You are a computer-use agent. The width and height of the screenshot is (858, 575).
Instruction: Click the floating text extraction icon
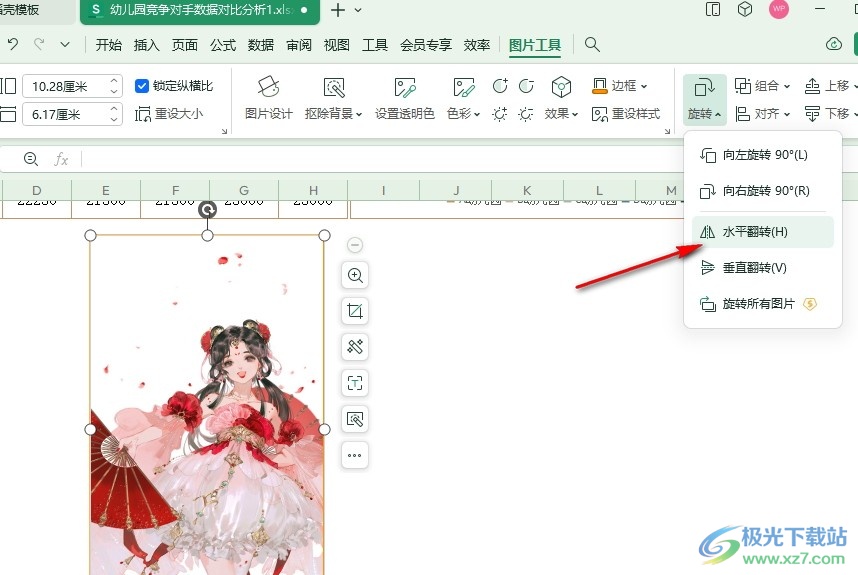click(355, 383)
